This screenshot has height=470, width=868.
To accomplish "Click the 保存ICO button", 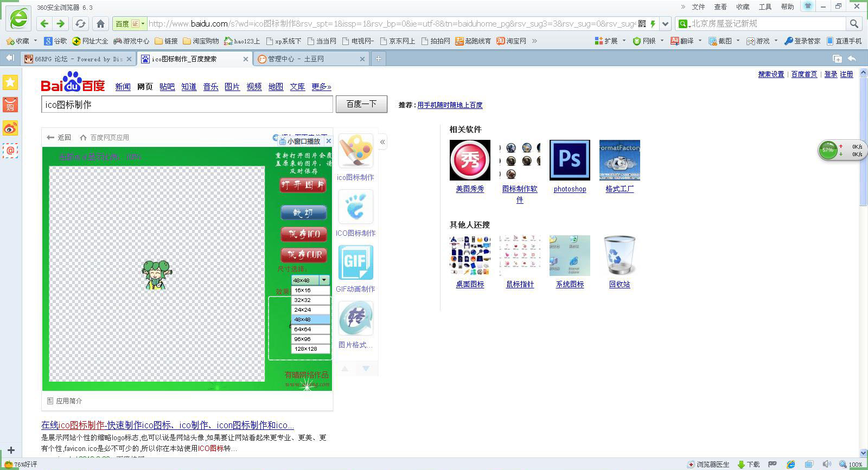I will (304, 234).
